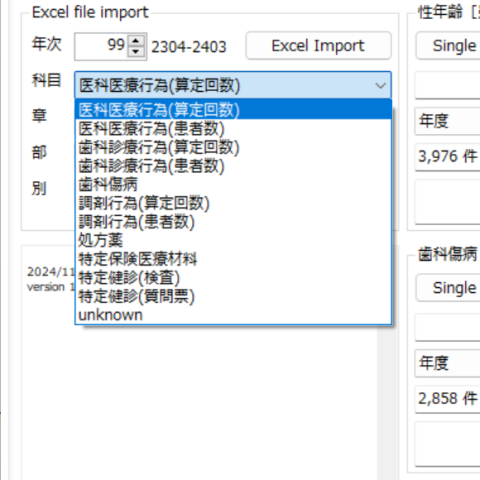Select the 処方薬 option

pyautogui.click(x=233, y=240)
